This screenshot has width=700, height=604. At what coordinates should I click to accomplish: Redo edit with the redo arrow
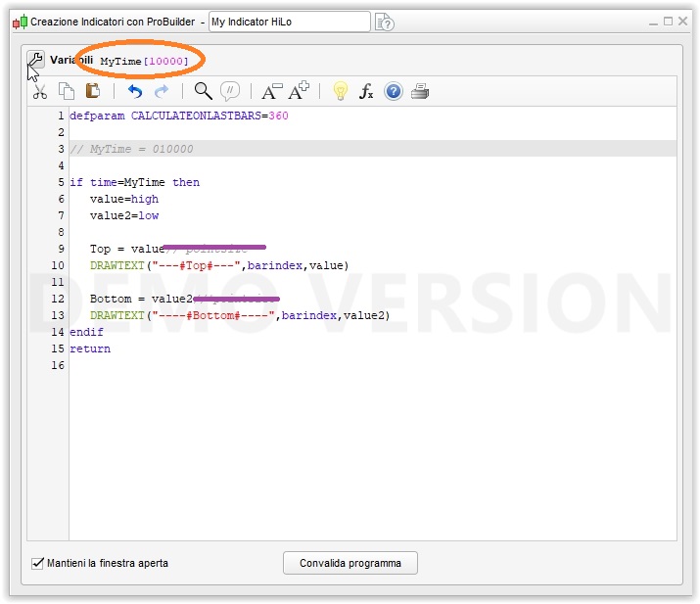[x=162, y=91]
